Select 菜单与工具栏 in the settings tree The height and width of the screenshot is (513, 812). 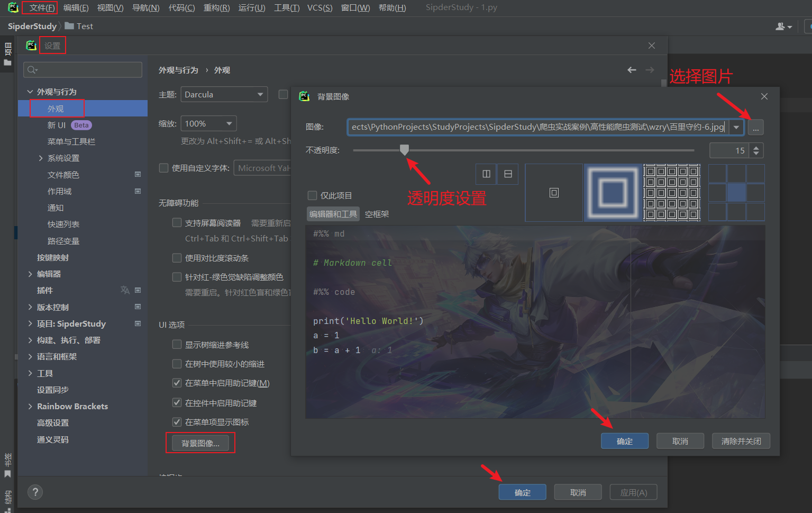coord(71,141)
